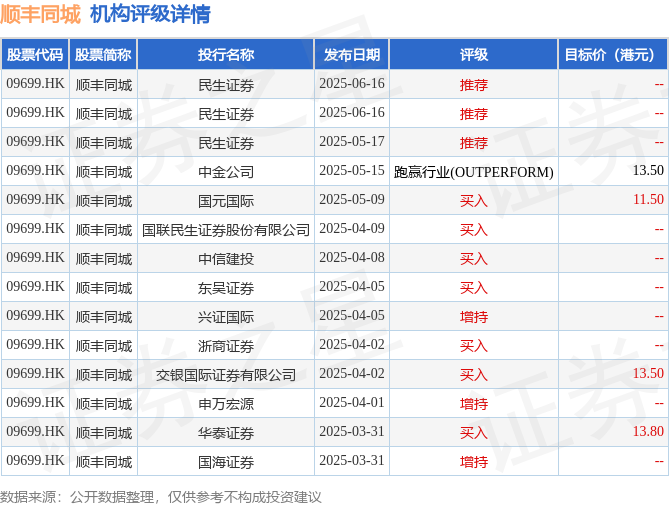Select the 东吴证券 cell
Viewport: 669px width, 506px height.
pos(226,288)
